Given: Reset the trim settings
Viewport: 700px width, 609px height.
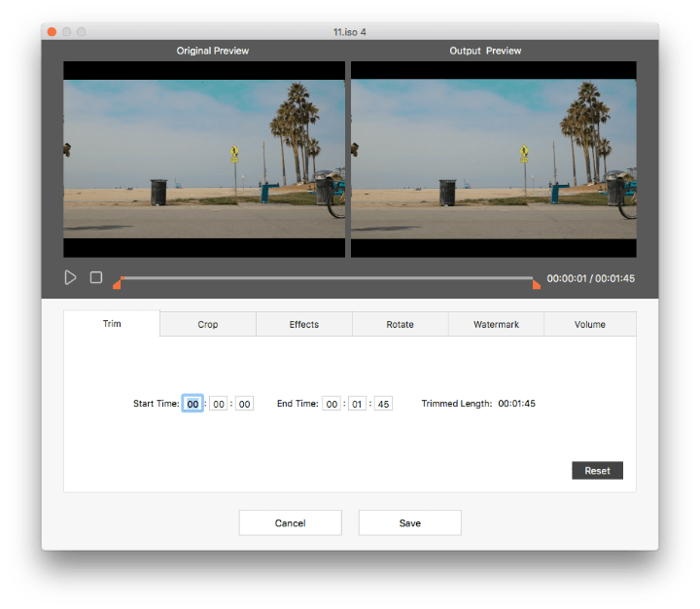Looking at the screenshot, I should (597, 471).
